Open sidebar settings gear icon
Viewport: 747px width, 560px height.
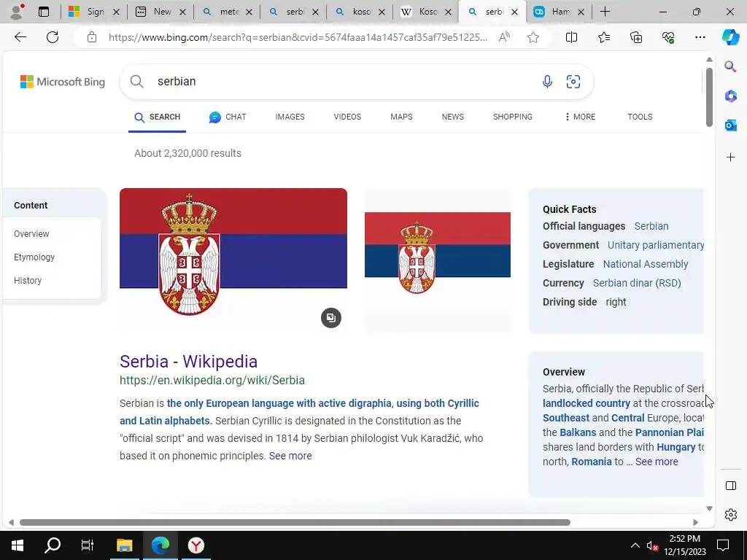[x=730, y=515]
